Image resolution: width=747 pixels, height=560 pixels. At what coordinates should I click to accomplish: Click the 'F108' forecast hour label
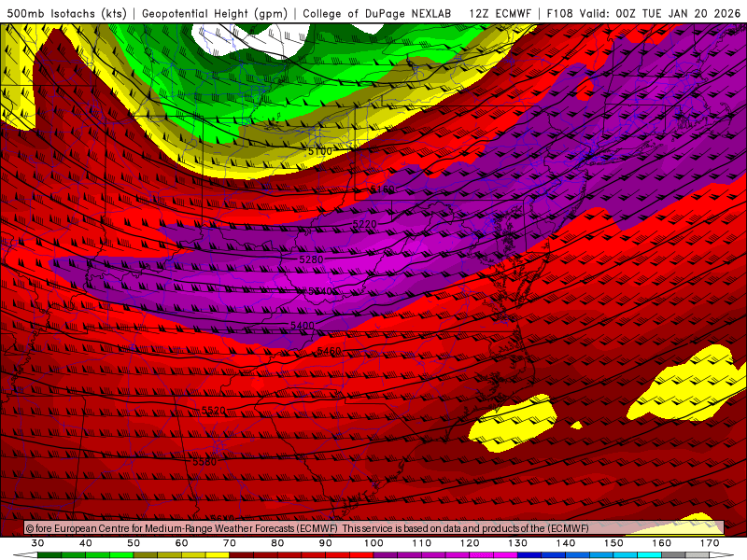coord(559,13)
